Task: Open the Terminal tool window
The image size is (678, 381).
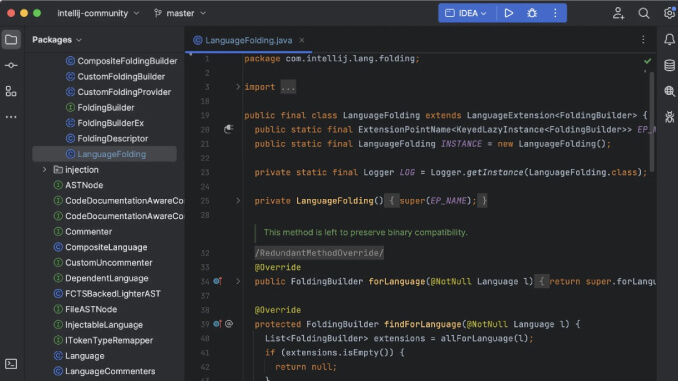Action: [11, 364]
